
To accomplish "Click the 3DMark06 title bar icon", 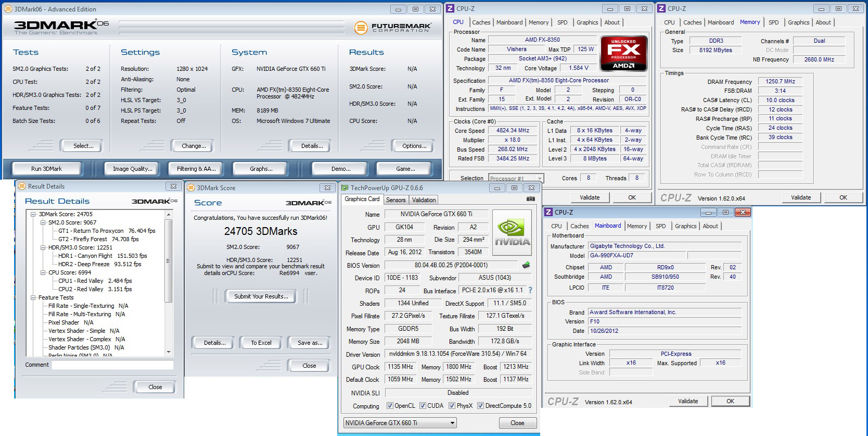I will pyautogui.click(x=8, y=9).
